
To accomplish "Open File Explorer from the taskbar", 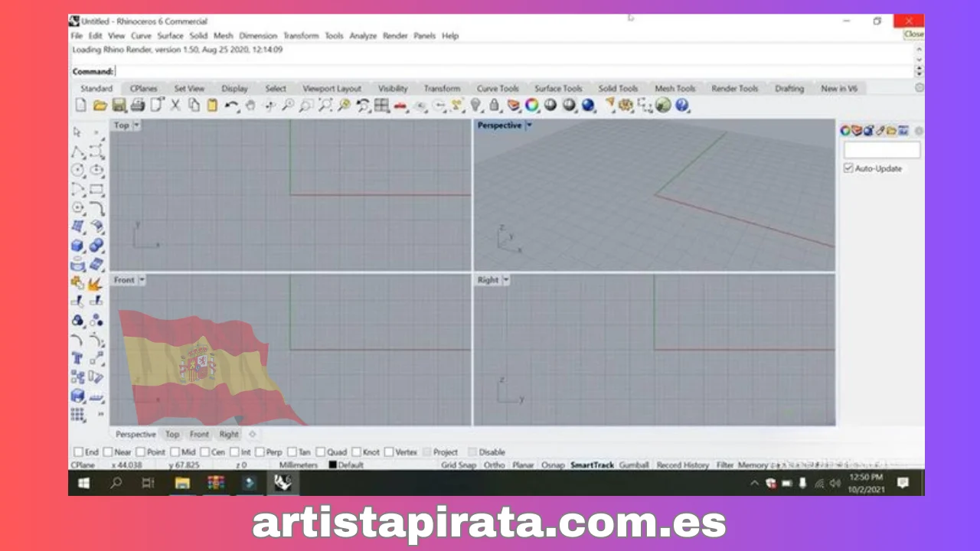I will click(x=182, y=483).
